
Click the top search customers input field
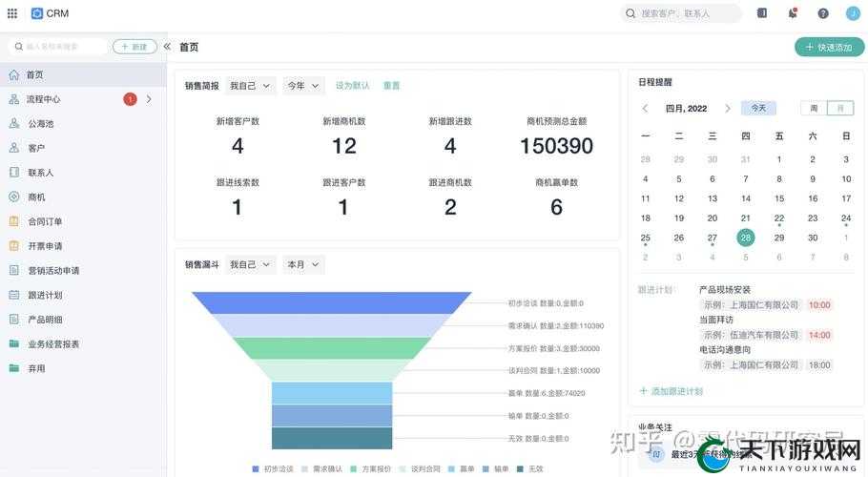click(x=681, y=13)
